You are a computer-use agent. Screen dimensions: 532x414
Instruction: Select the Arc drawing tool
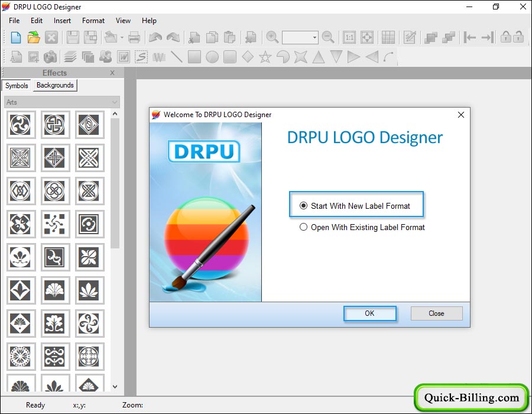click(x=388, y=57)
